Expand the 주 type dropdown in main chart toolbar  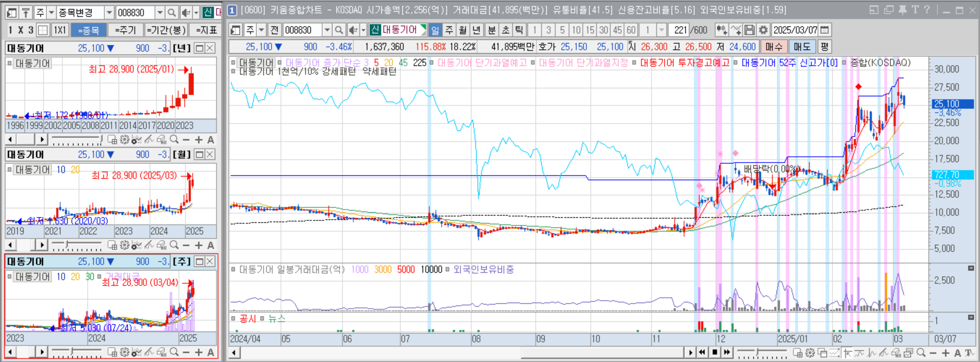pos(261,30)
